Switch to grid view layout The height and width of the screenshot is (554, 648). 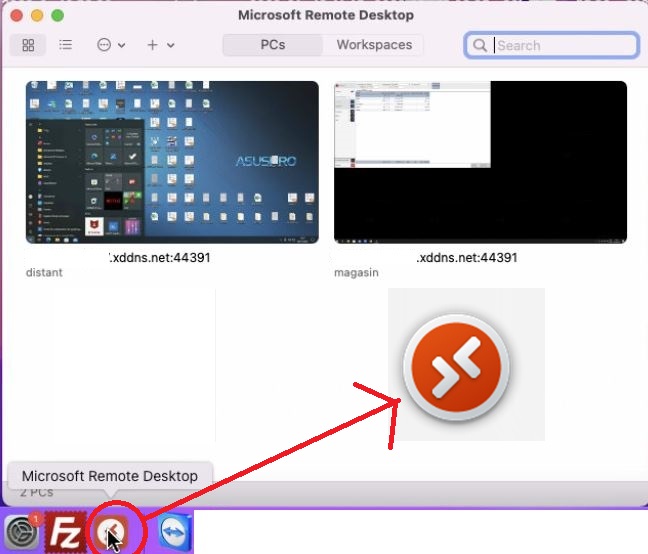click(x=28, y=45)
